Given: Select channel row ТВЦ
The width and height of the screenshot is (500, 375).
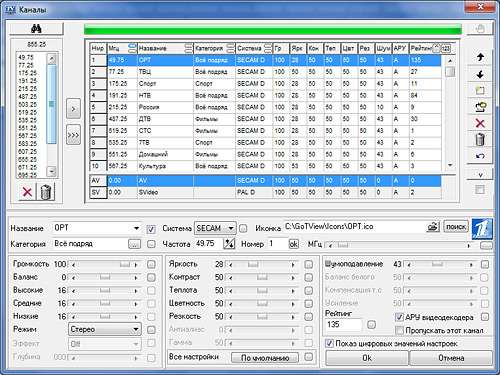Looking at the screenshot, I should 266,72.
